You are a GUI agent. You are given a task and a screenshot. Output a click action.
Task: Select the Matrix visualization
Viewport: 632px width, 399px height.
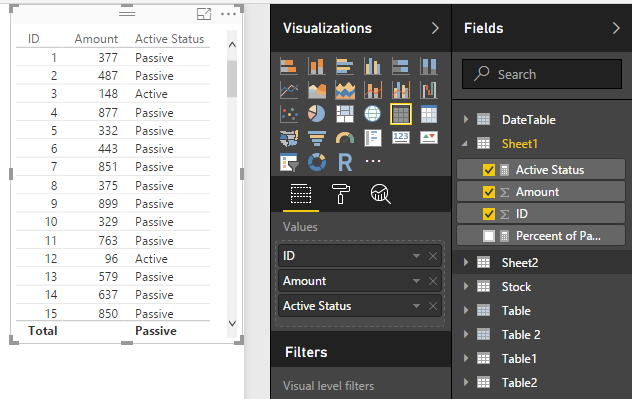pyautogui.click(x=428, y=114)
